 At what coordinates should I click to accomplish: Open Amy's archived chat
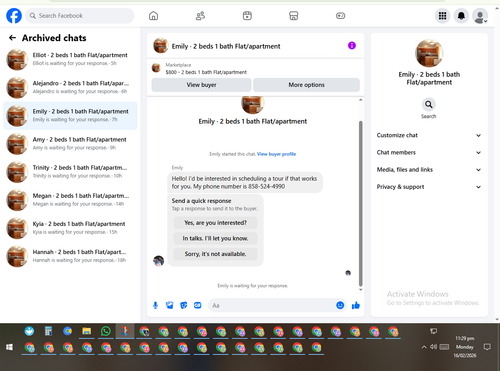[70, 144]
